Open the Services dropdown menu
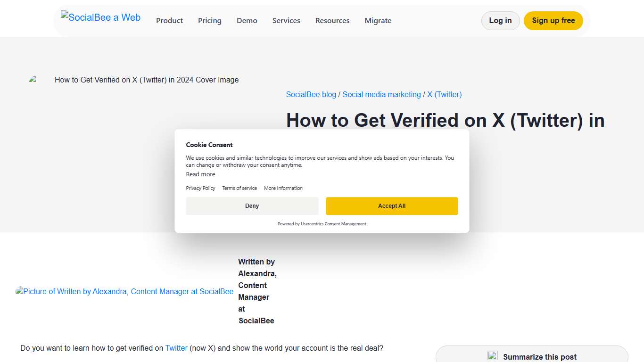The width and height of the screenshot is (644, 362). click(x=286, y=20)
